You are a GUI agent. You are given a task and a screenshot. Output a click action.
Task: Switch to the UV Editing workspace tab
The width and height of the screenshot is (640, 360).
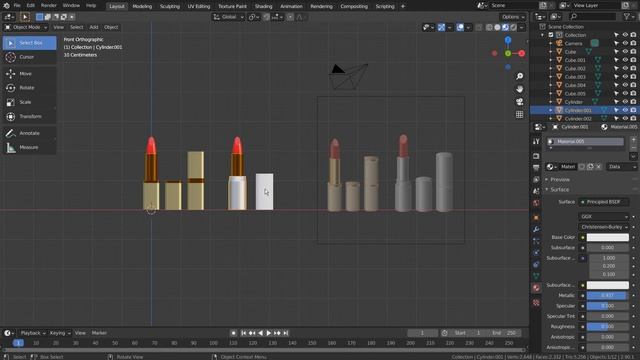pos(199,6)
